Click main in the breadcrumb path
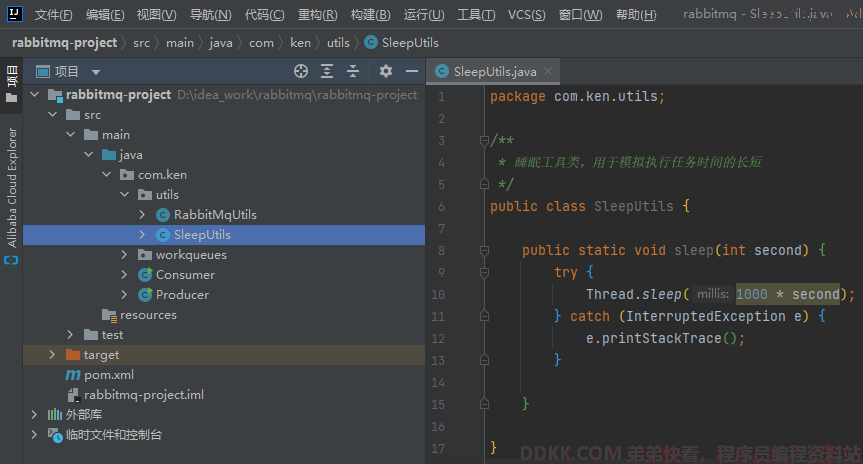 180,43
